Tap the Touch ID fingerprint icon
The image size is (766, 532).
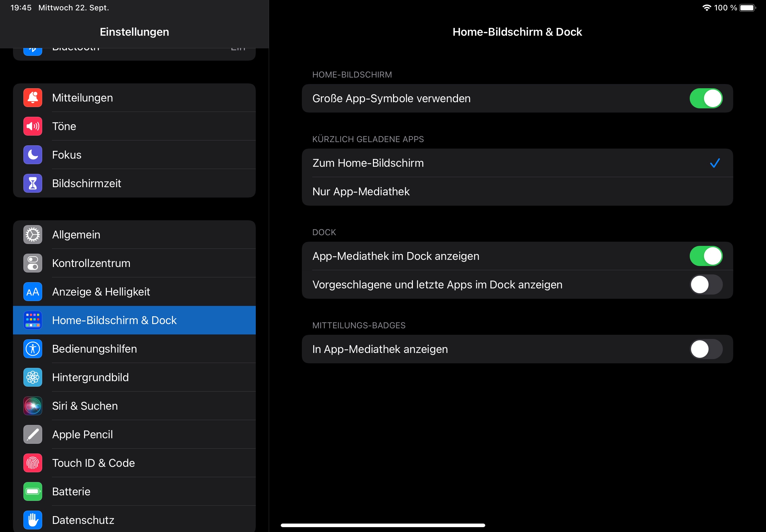pyautogui.click(x=33, y=463)
